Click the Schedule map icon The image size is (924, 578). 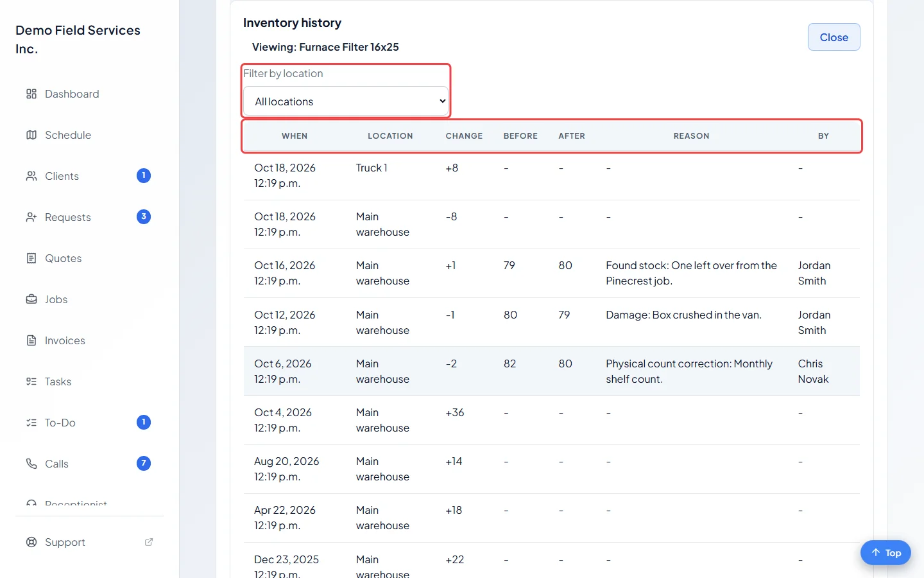(x=31, y=135)
